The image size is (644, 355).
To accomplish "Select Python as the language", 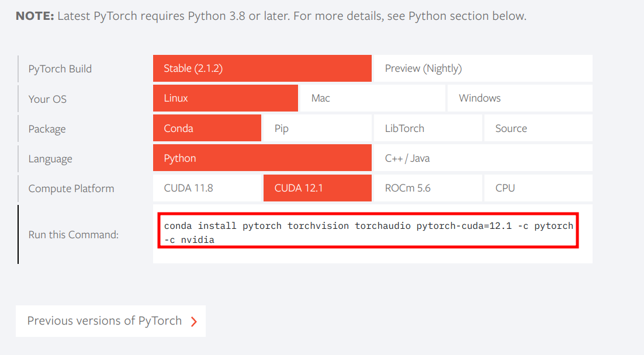I will coord(262,158).
